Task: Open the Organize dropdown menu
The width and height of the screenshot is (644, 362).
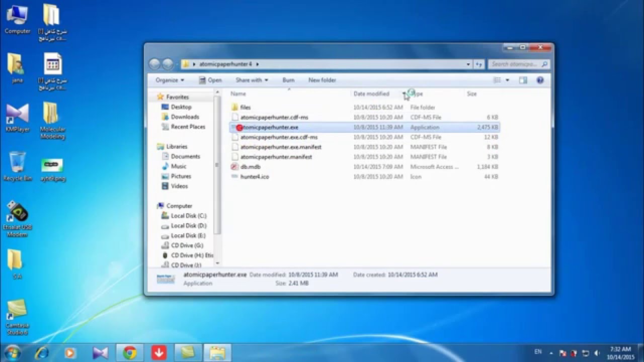Action: coord(170,80)
